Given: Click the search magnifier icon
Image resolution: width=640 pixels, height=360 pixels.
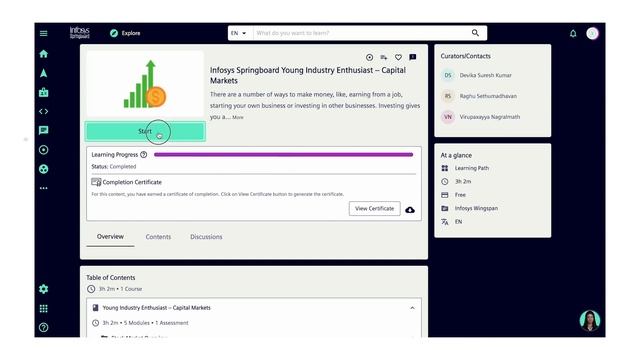Looking at the screenshot, I should click(475, 33).
